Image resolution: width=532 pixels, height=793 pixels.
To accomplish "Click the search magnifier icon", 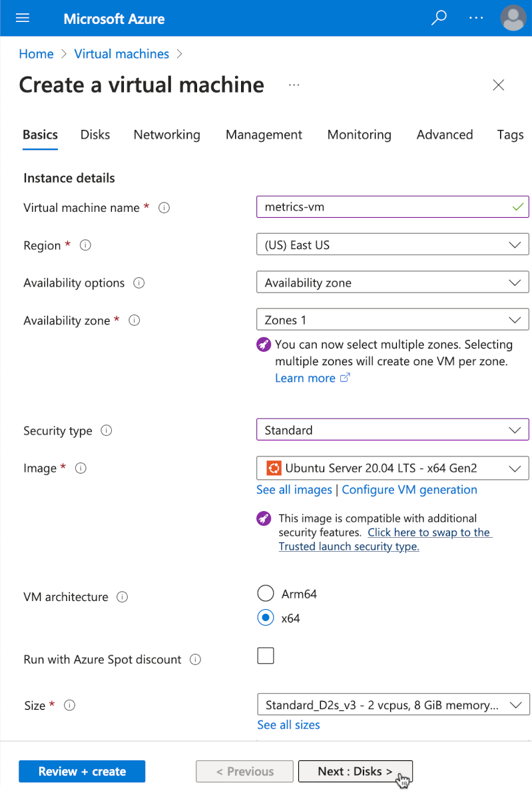I will pyautogui.click(x=439, y=18).
